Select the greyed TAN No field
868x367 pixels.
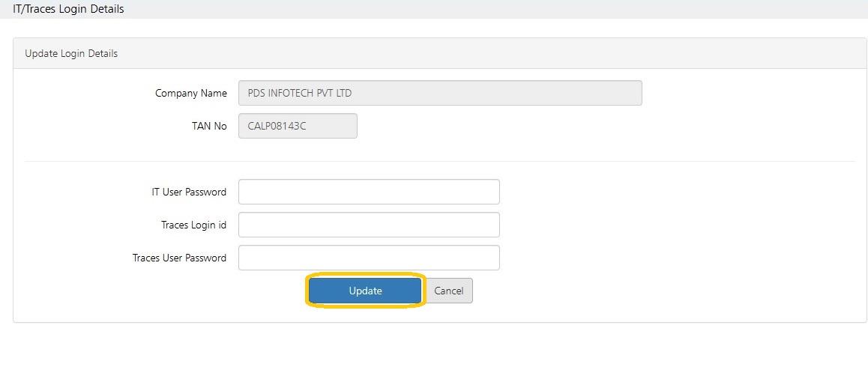tap(298, 127)
